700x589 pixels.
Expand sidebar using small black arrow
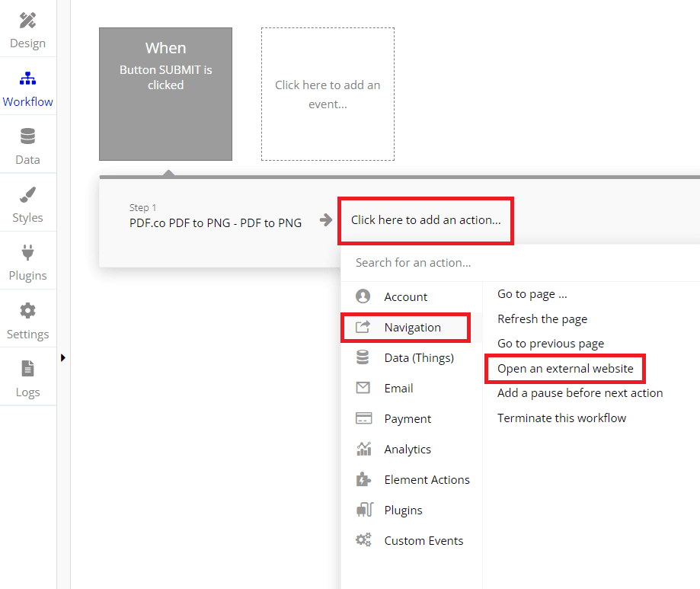(63, 357)
